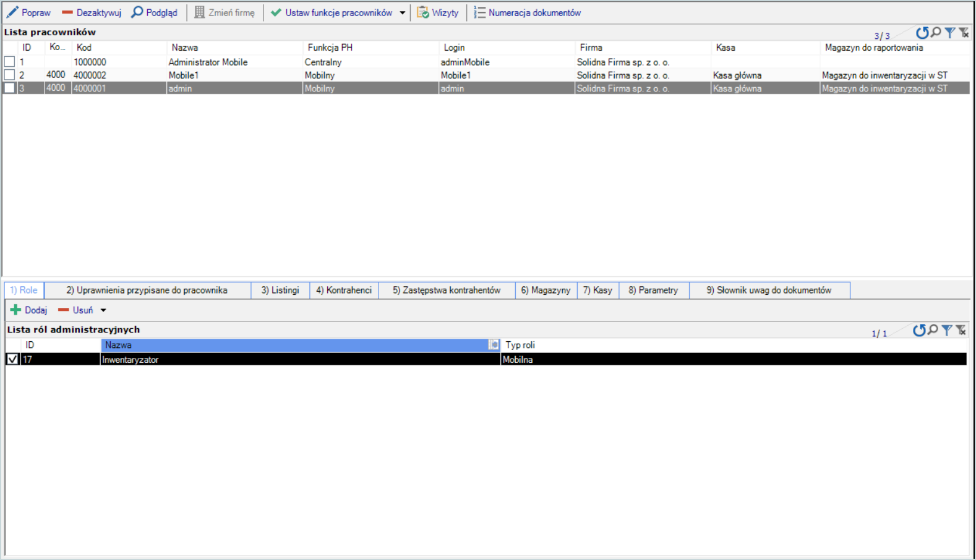Click the Dodaj role button label
Viewport: 976px width, 560px height.
(x=36, y=310)
